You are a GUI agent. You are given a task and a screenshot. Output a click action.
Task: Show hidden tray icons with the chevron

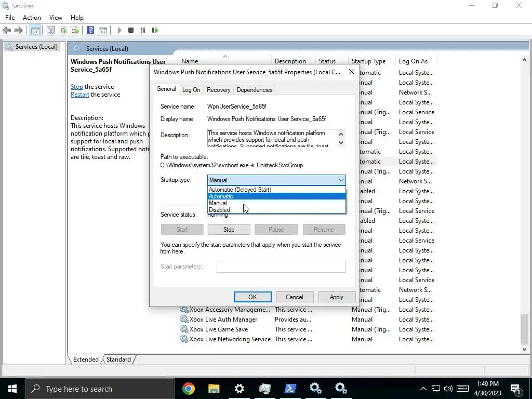[x=423, y=389]
